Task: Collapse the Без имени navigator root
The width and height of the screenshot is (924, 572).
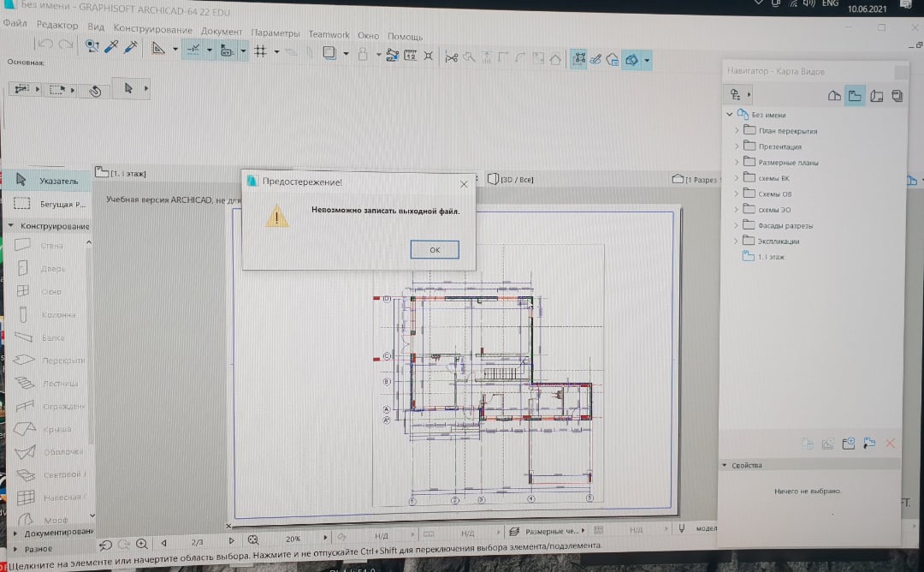Action: [730, 115]
